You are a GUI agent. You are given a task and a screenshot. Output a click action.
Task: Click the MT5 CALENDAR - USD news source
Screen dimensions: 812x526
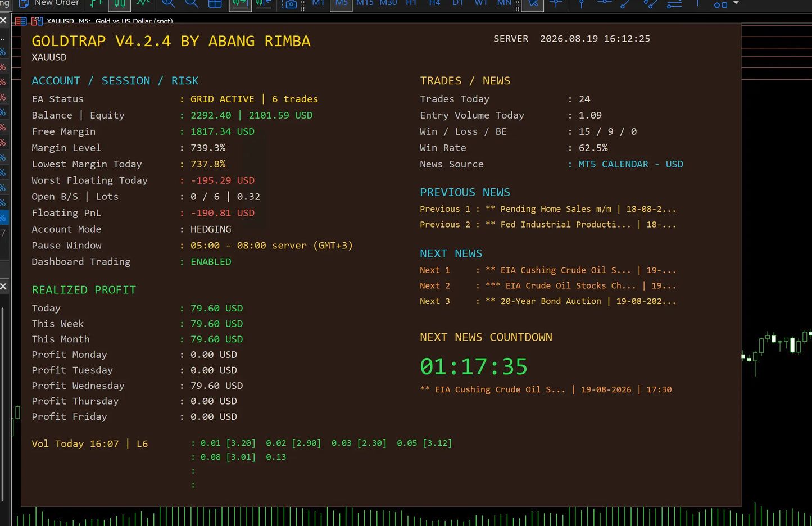[x=631, y=164]
